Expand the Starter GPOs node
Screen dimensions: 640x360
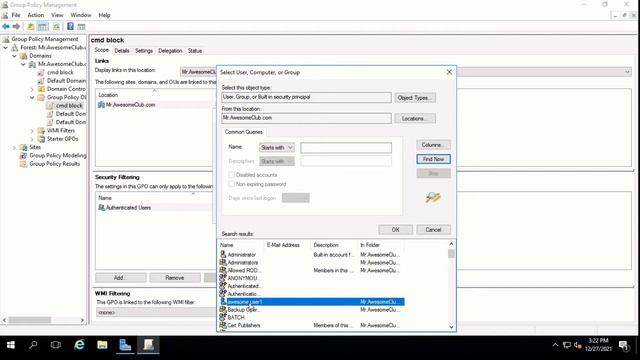pyautogui.click(x=32, y=139)
